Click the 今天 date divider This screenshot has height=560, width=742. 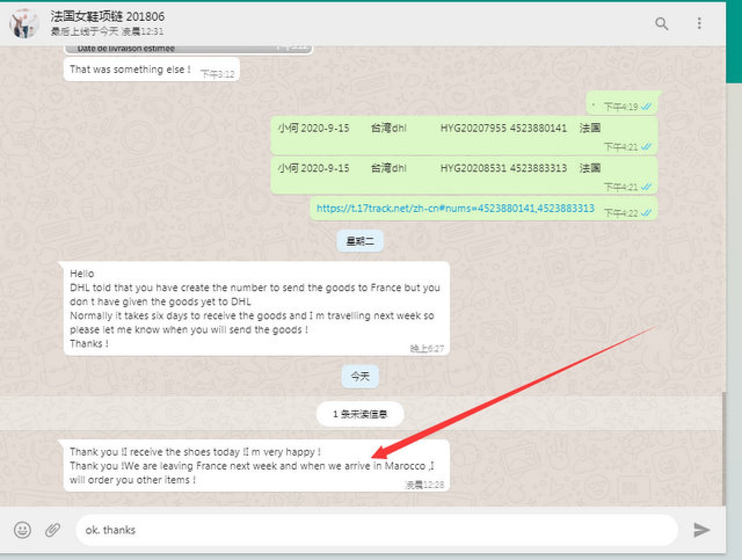(359, 377)
